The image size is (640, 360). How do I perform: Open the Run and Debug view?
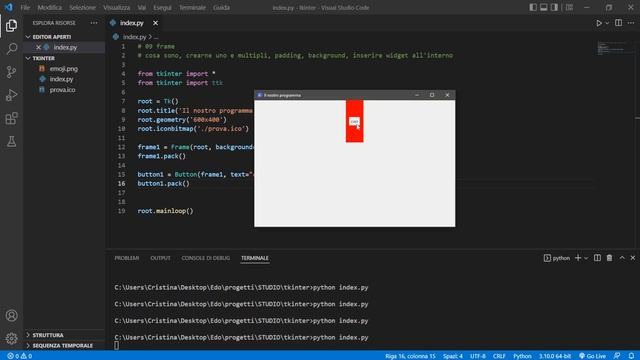click(11, 95)
